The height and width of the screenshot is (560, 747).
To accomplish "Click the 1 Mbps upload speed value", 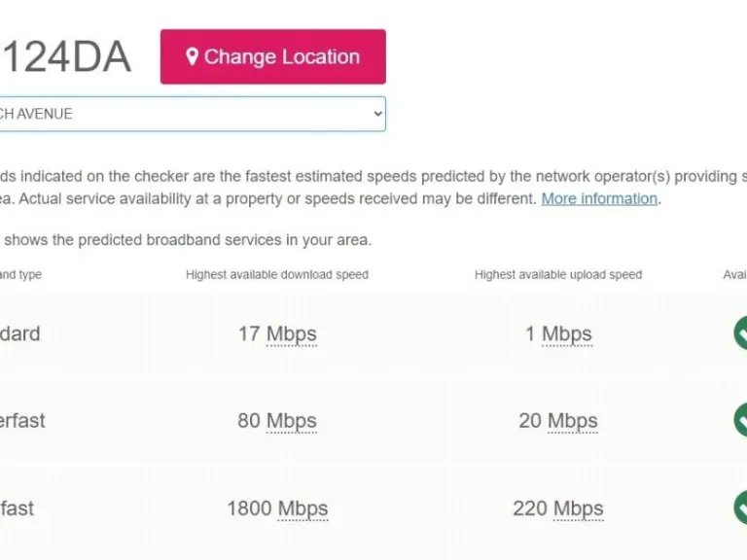I will coord(558,333).
